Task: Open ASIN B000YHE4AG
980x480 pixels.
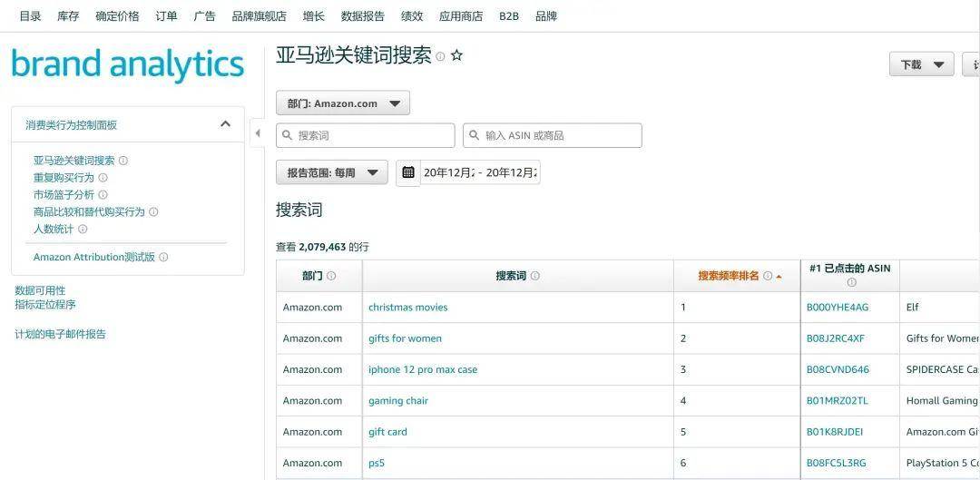Action: [x=838, y=307]
